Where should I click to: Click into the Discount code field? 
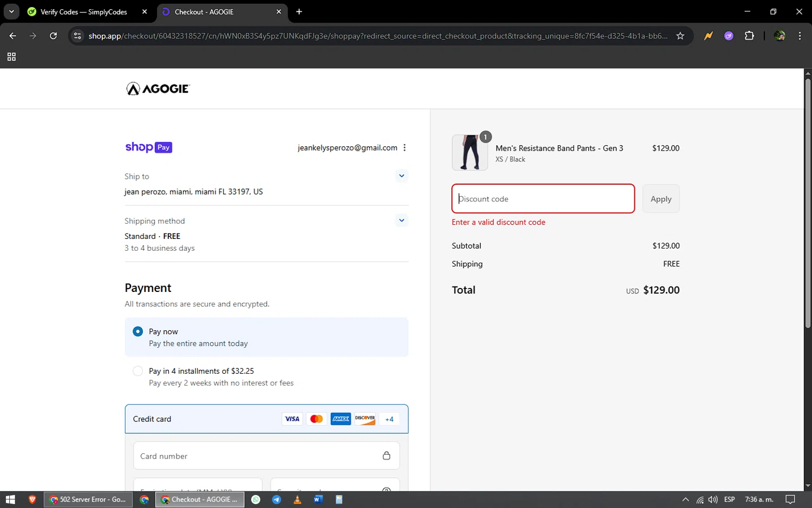[543, 199]
